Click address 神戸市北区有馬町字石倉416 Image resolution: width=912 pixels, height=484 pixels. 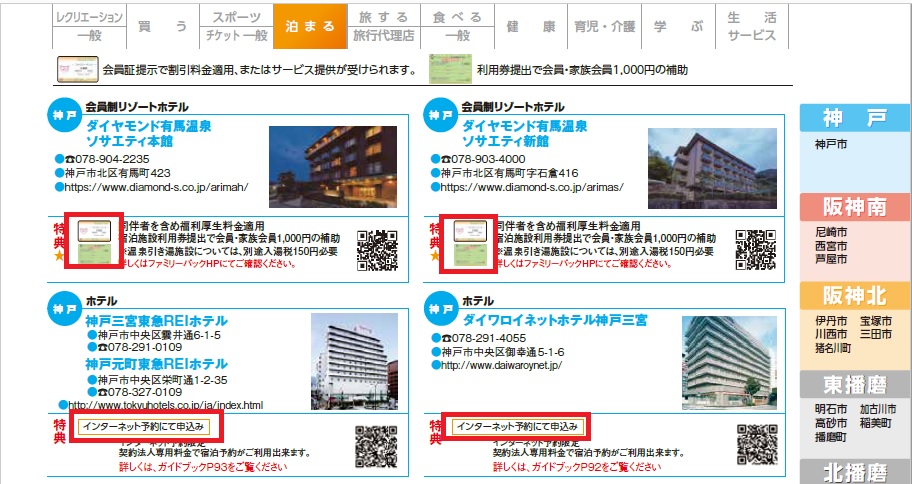tap(510, 173)
